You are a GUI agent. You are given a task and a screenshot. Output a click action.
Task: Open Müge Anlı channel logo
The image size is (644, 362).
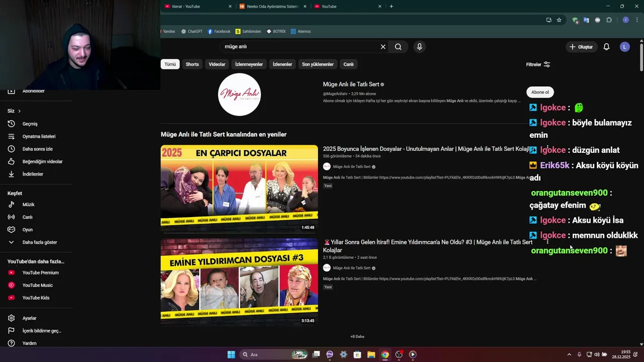click(x=239, y=95)
